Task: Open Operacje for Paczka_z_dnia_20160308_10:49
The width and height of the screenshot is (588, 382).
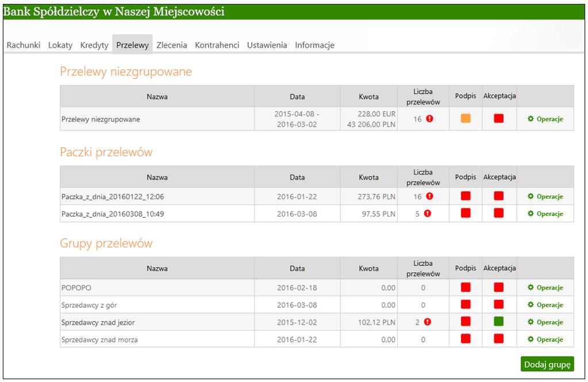Action: click(x=545, y=214)
